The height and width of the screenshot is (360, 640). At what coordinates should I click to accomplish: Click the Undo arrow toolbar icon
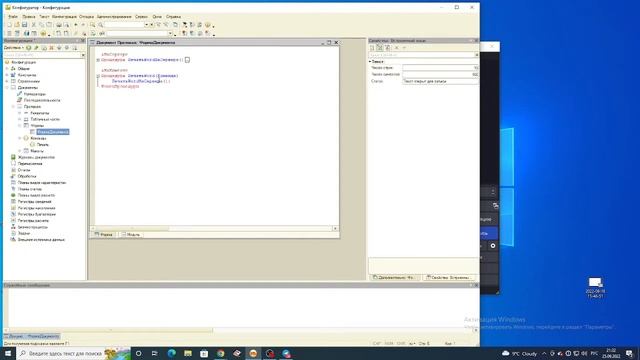[76, 25]
